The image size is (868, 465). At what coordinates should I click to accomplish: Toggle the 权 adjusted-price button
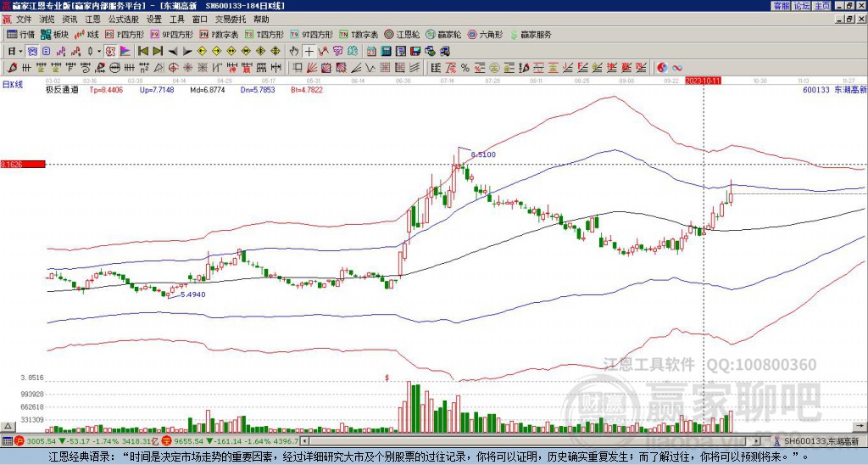pos(110,52)
